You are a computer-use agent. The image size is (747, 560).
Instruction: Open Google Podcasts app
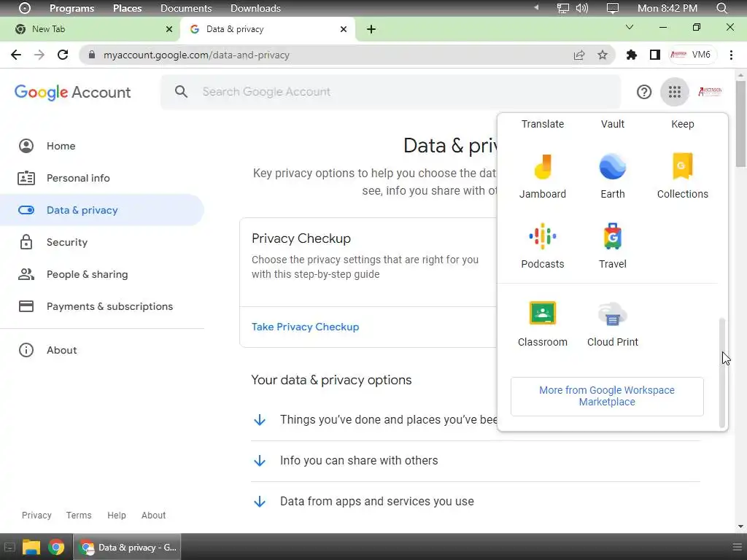pos(543,236)
